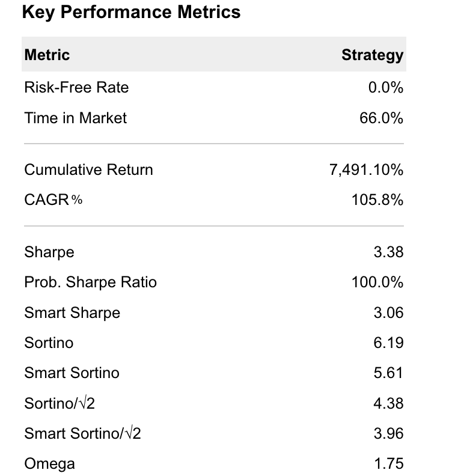Select the 3.38 Sharpe value
Viewport: 452px width, 476px height.
(x=388, y=252)
